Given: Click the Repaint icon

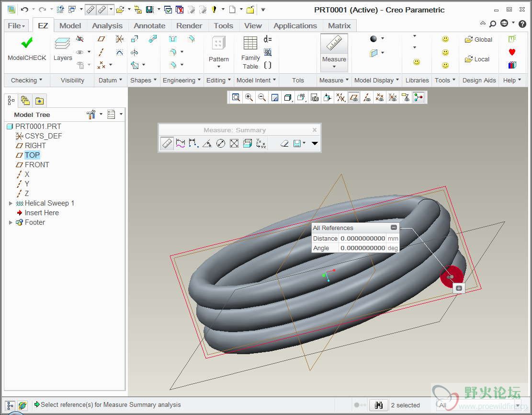Looking at the screenshot, I should 275,98.
